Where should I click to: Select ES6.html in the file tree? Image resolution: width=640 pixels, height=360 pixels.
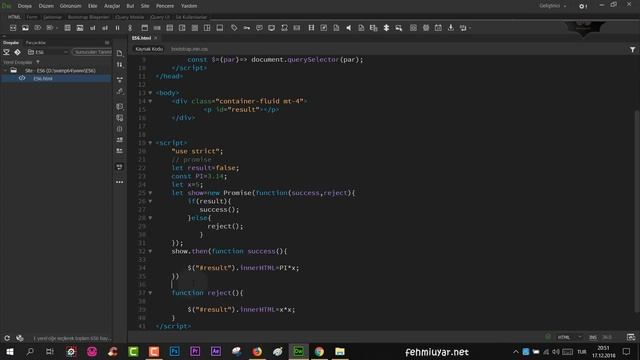pyautogui.click(x=43, y=78)
